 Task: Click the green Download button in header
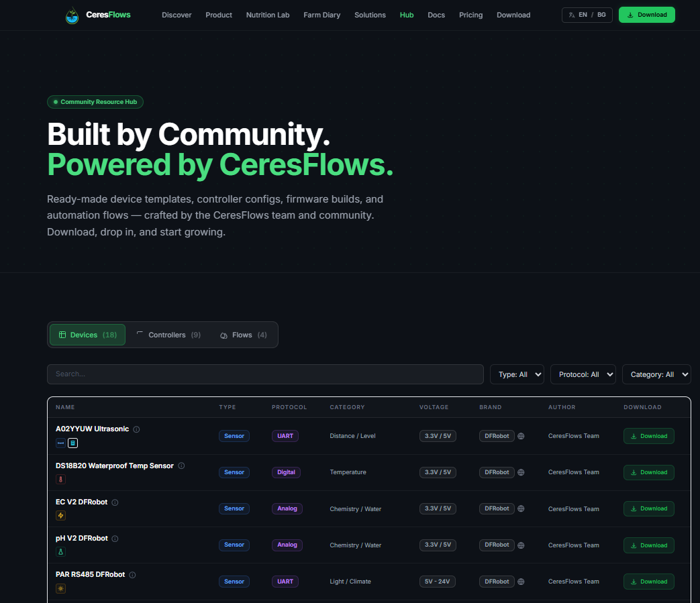(x=647, y=15)
